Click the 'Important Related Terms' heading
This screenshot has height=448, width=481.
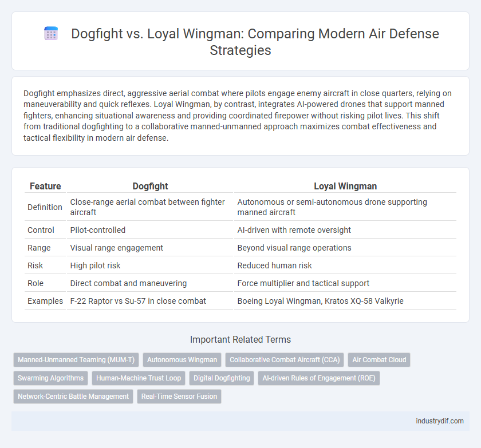(x=240, y=339)
